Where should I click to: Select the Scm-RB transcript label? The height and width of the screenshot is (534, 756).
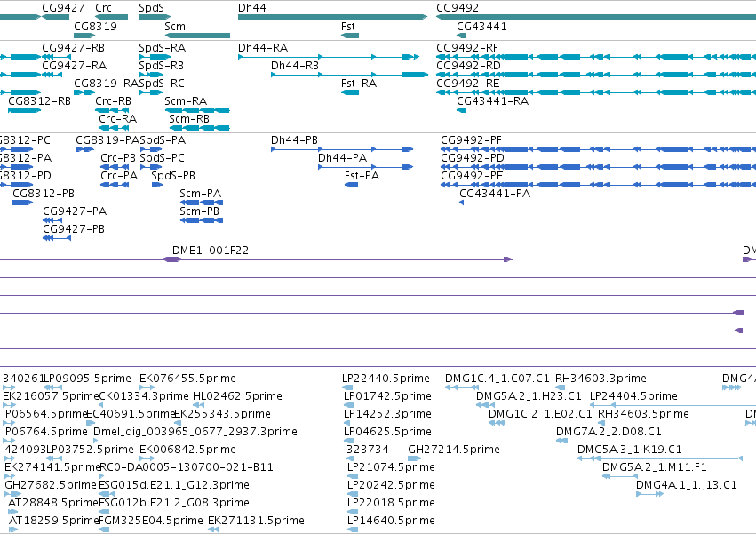click(189, 119)
